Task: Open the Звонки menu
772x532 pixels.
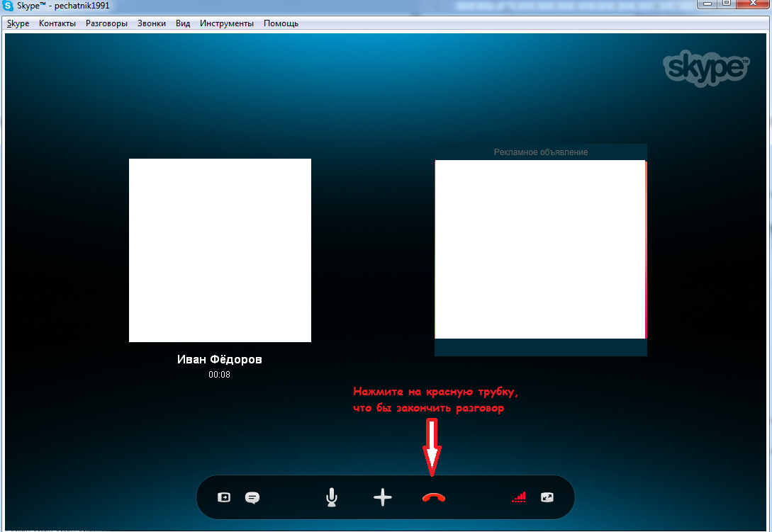Action: [x=152, y=23]
